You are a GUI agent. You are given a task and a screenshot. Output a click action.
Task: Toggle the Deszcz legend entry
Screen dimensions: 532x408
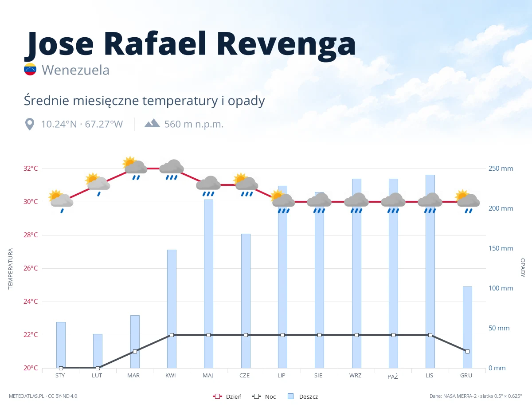(302, 396)
